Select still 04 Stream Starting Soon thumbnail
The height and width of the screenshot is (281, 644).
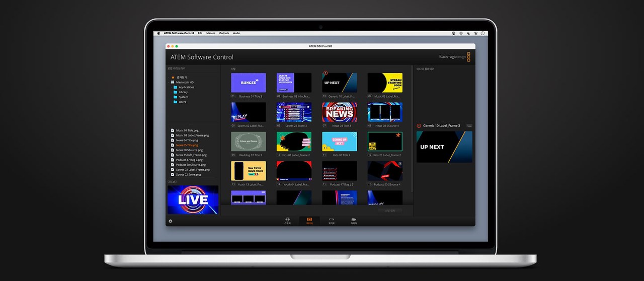[x=385, y=83]
